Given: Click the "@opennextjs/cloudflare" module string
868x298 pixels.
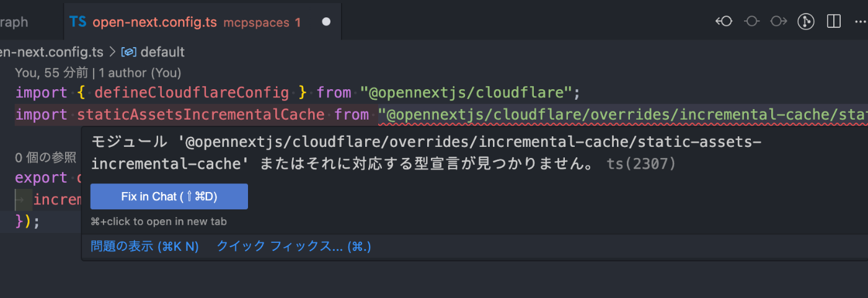Looking at the screenshot, I should (x=466, y=93).
